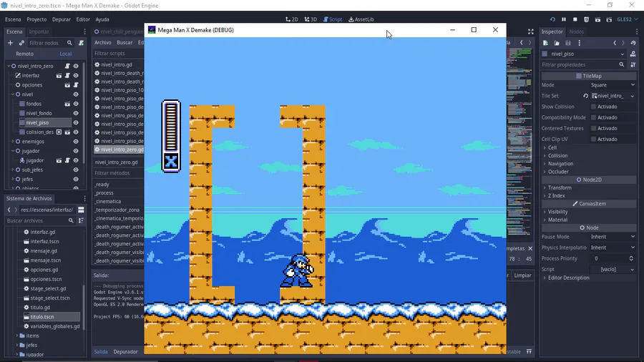The image size is (644, 362).
Task: Click the script icon on the jugador child node
Action: click(67, 160)
